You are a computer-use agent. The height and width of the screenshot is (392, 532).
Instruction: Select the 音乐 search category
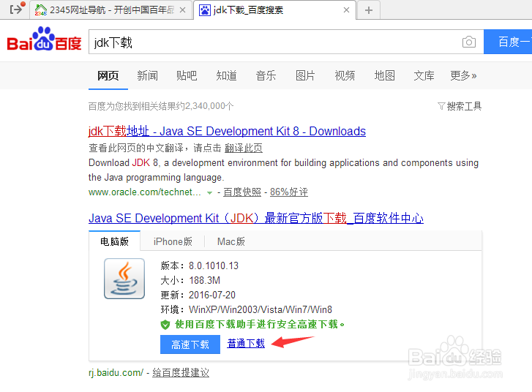click(266, 75)
